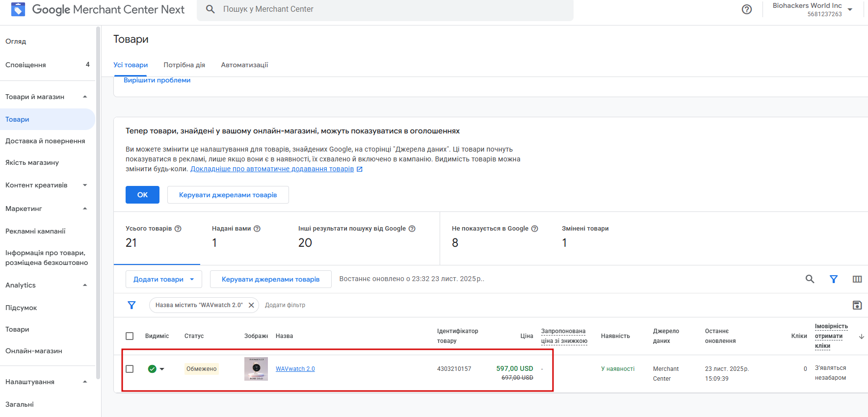Collapse the Analytics sidebar section
The height and width of the screenshot is (417, 868).
pyautogui.click(x=85, y=285)
